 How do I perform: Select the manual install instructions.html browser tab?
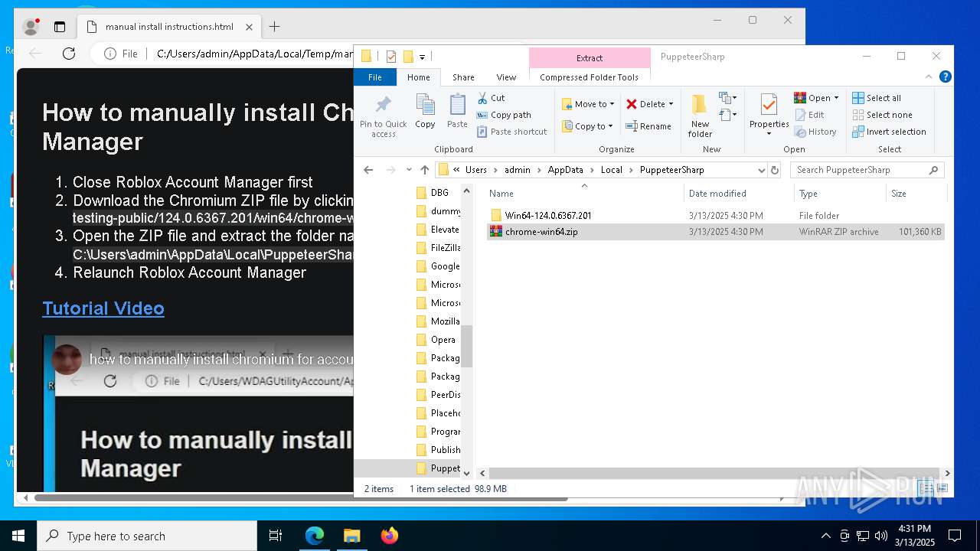click(x=171, y=27)
